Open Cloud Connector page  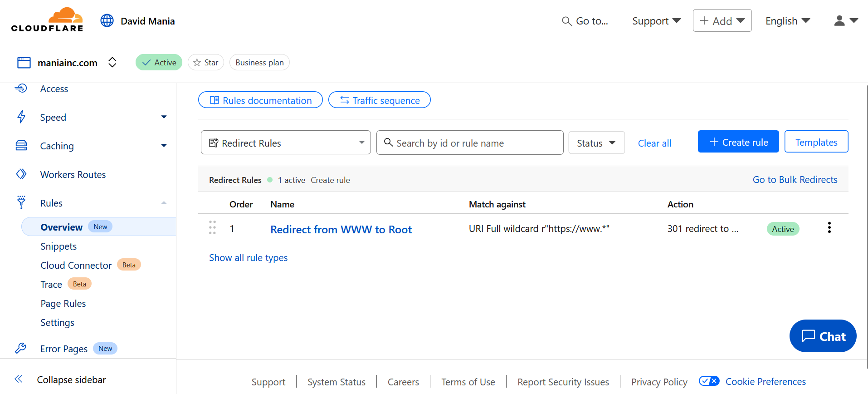[76, 266]
